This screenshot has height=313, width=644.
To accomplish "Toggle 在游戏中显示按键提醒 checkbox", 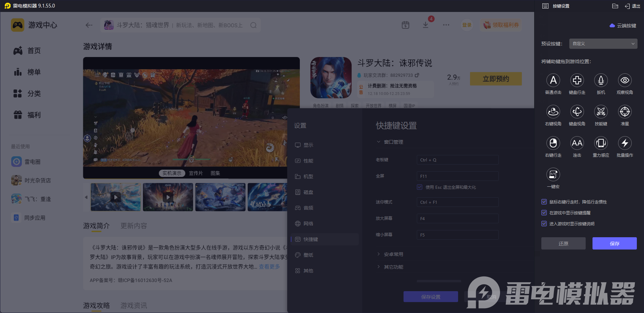I will (x=544, y=213).
